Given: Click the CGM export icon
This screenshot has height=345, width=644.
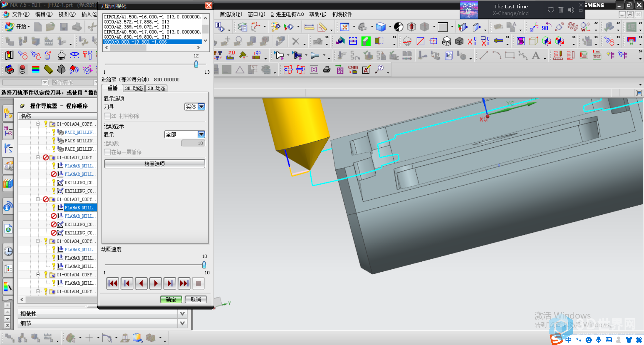Looking at the screenshot, I should click(x=353, y=70).
